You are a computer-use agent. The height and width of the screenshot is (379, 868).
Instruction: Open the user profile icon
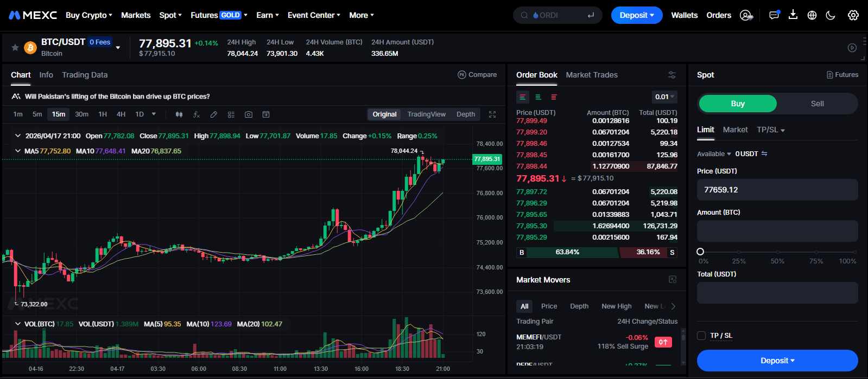click(746, 15)
